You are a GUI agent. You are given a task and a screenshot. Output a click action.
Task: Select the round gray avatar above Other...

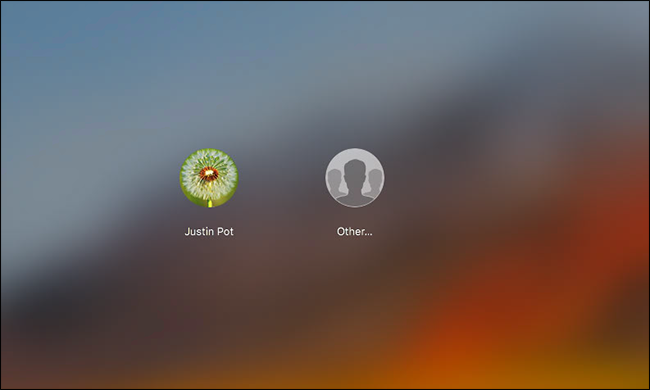[x=354, y=178]
